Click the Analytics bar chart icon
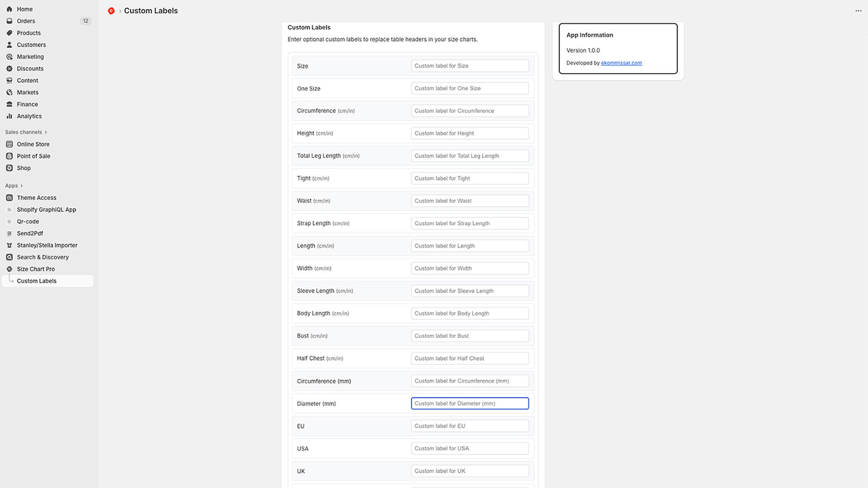Image resolution: width=868 pixels, height=488 pixels. point(9,115)
